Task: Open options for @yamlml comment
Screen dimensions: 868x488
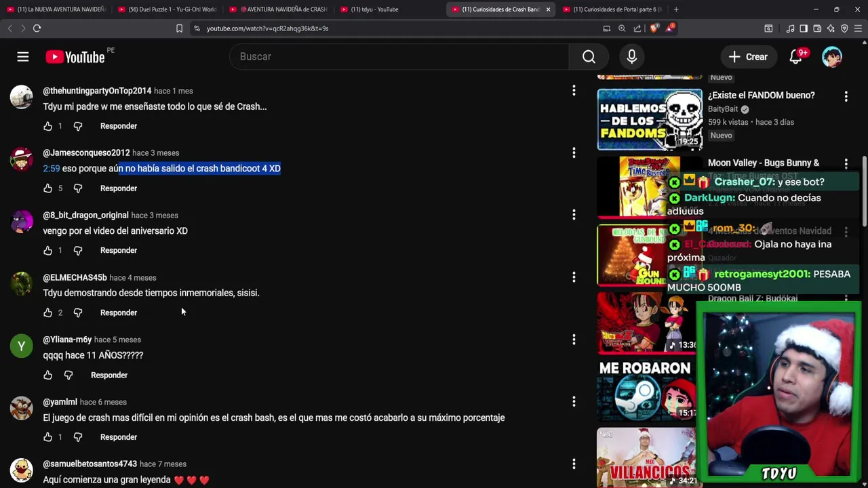Action: (574, 402)
